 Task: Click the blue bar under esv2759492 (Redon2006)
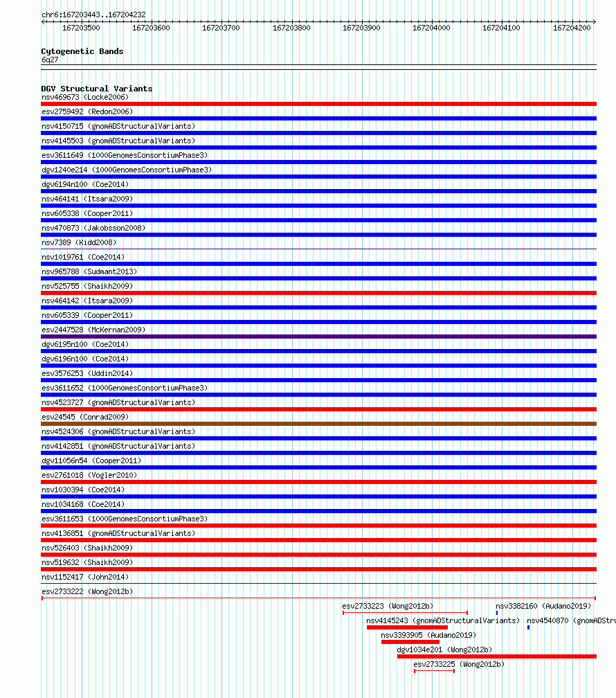pyautogui.click(x=318, y=118)
